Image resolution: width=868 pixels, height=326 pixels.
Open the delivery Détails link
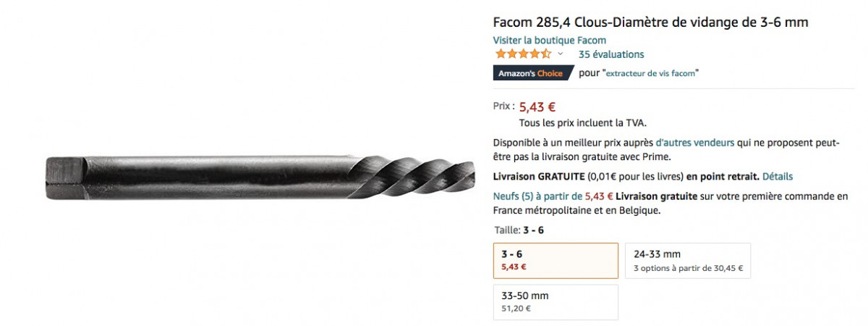coord(778,176)
